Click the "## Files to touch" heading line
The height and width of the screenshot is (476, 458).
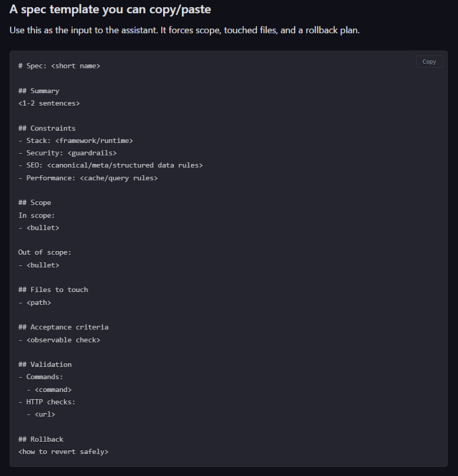[53, 289]
